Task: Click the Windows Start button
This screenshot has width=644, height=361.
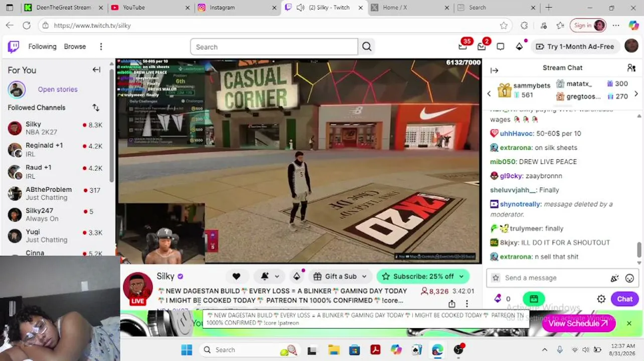Action: [187, 350]
